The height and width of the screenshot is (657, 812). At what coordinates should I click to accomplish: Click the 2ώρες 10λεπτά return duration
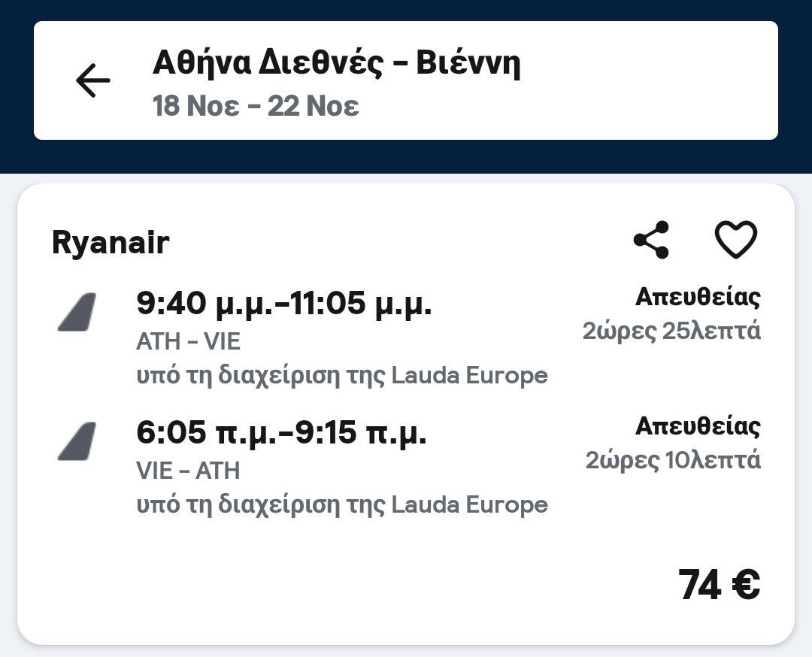[x=673, y=460]
